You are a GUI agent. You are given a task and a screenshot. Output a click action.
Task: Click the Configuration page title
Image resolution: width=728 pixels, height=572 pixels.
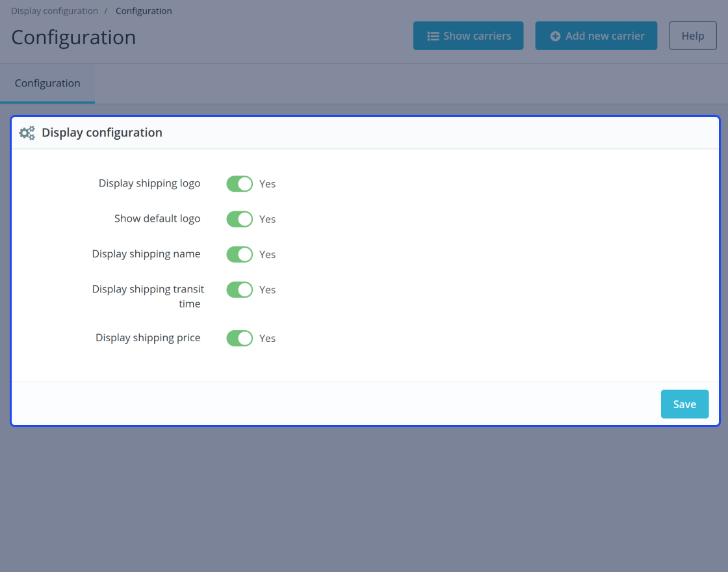pyautogui.click(x=73, y=38)
